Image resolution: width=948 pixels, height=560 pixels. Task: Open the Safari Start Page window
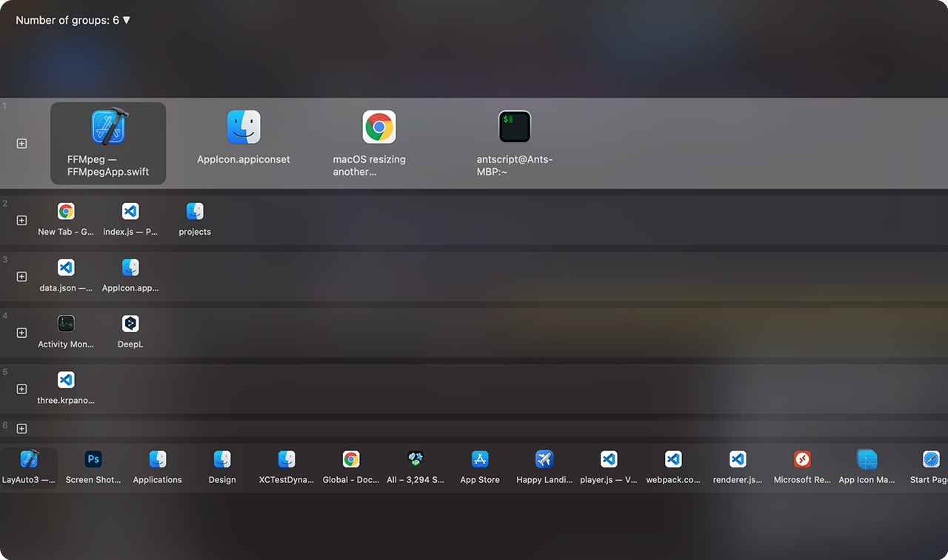(930, 467)
